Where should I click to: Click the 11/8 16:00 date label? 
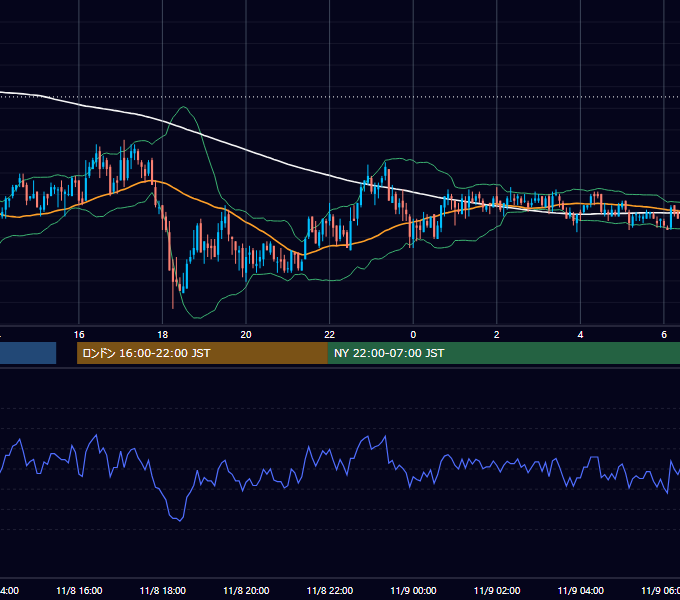click(x=79, y=590)
